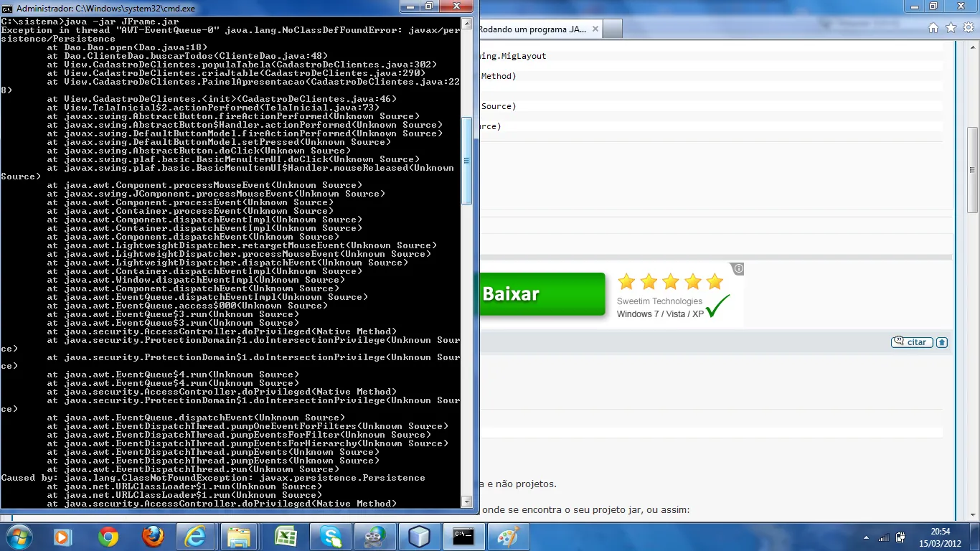Click the 'View.TelaInicial$2.actionPerformed' stack line
The image size is (980, 551).
tap(213, 108)
